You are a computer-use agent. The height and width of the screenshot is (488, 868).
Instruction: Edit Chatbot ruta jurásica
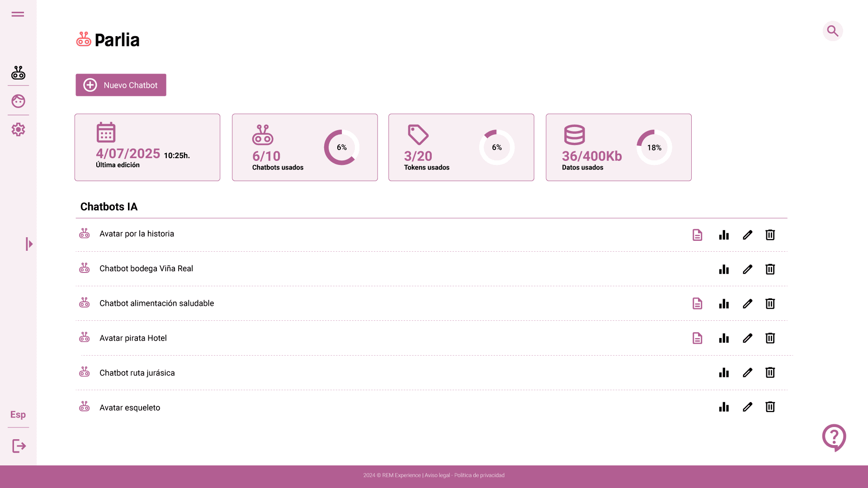coord(747,372)
